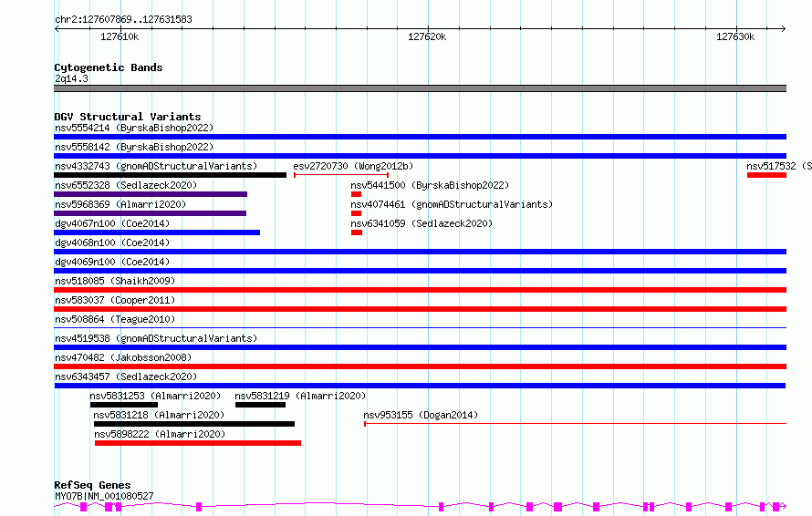Open the dgv4067n100 (Coe2014) label

[112, 223]
